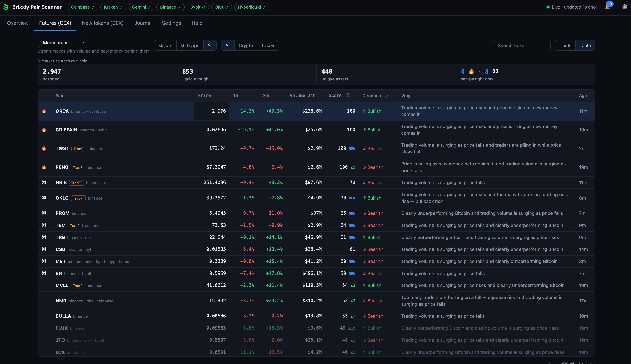Sort by the Volume 24h column header
This screenshot has width=631, height=364.
303,96
